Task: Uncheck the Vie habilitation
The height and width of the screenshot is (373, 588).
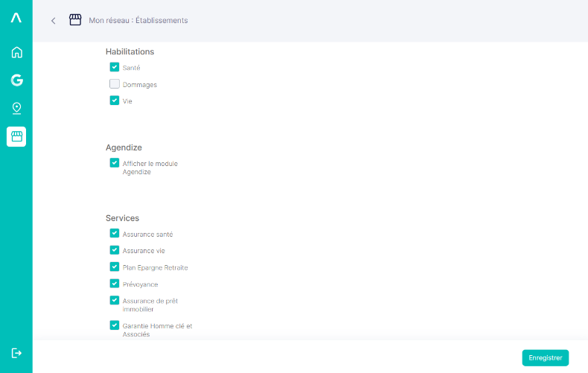Action: click(x=115, y=101)
